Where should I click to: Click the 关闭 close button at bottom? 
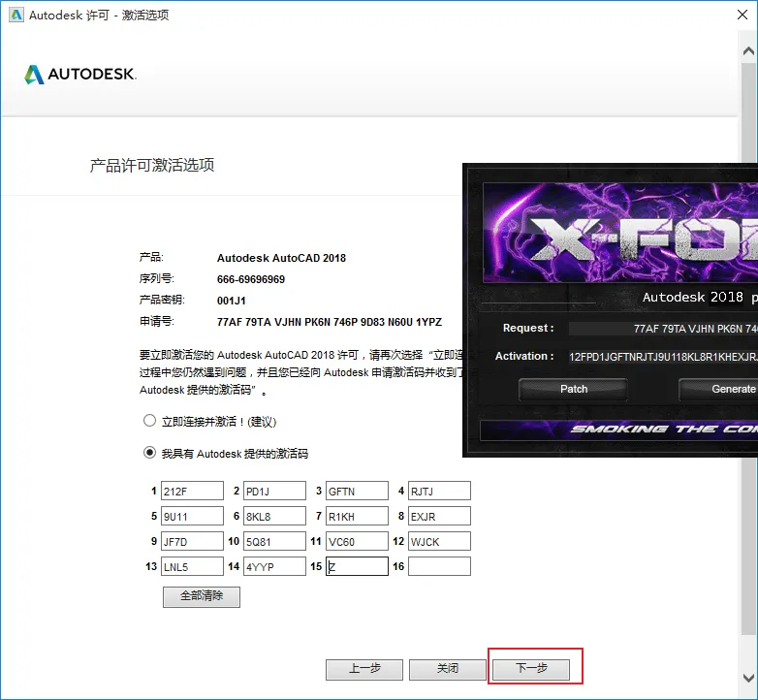point(447,670)
